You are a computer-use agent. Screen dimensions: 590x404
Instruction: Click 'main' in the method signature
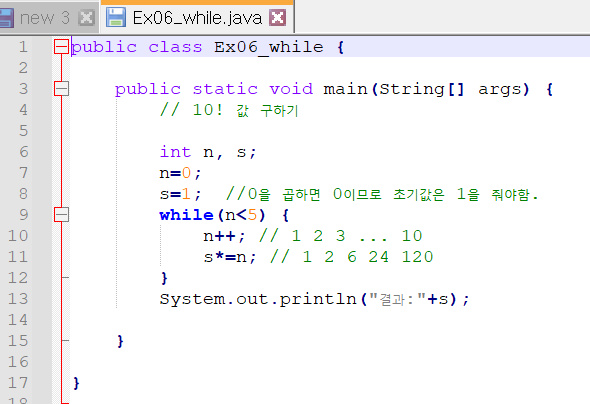coord(345,90)
